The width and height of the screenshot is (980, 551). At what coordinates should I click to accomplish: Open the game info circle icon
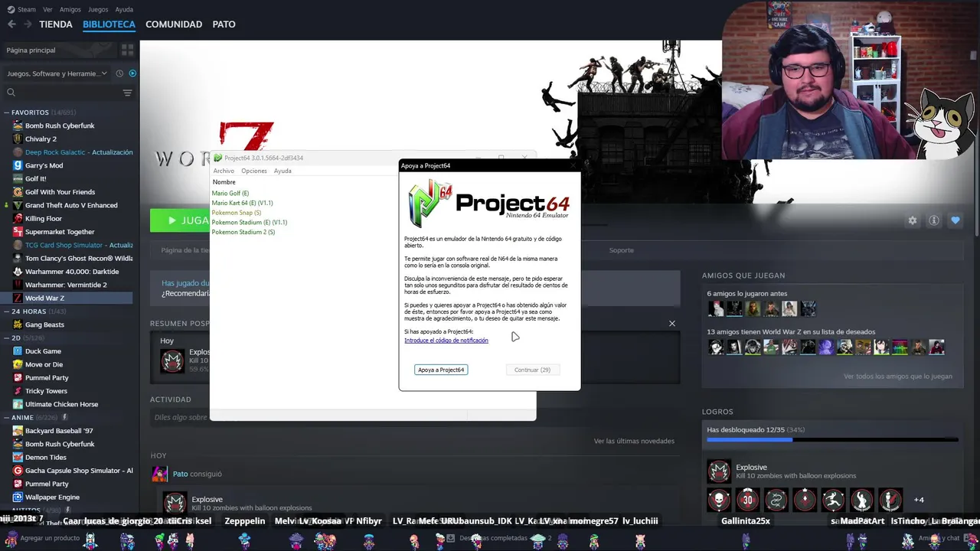(x=934, y=220)
